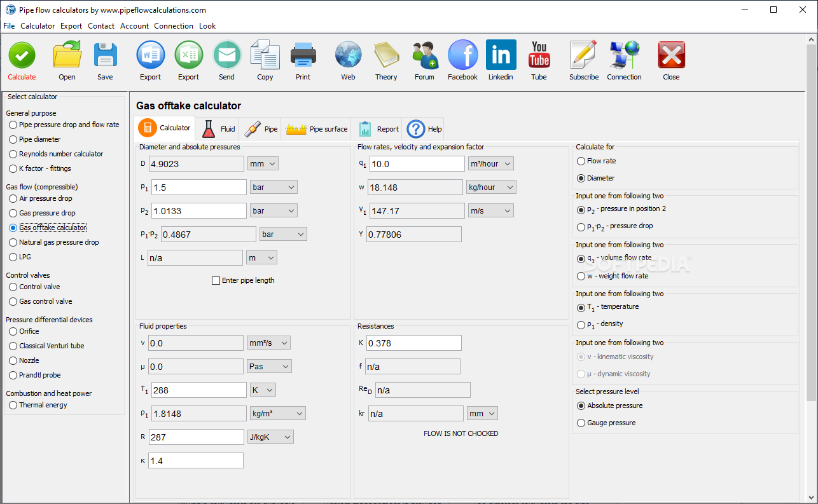Open the Calculator menu

pyautogui.click(x=38, y=26)
